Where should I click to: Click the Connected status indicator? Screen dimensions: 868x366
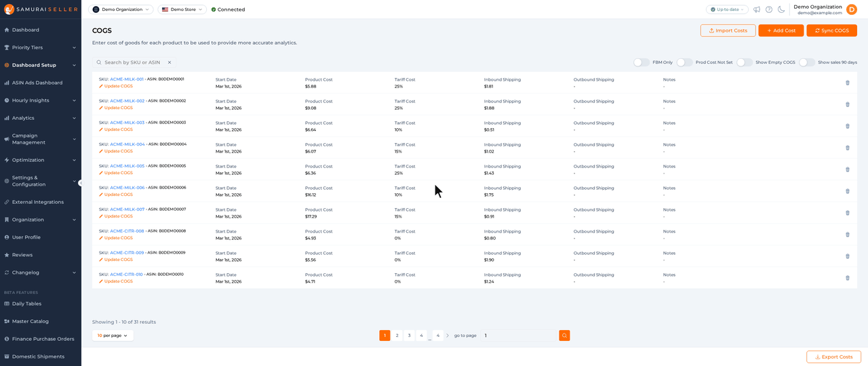(x=229, y=9)
